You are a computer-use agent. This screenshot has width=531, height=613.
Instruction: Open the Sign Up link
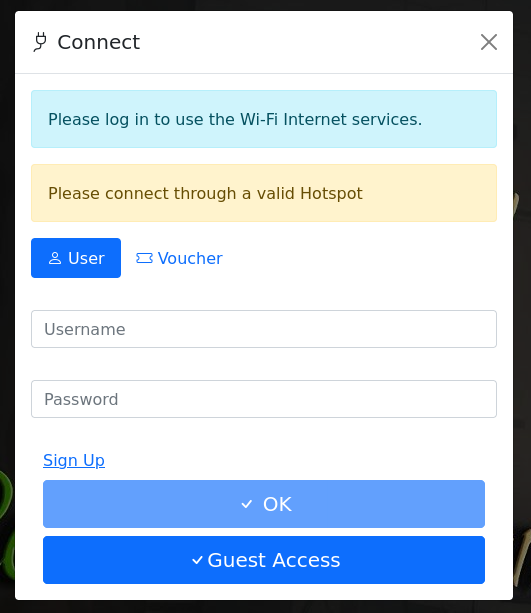(x=74, y=460)
